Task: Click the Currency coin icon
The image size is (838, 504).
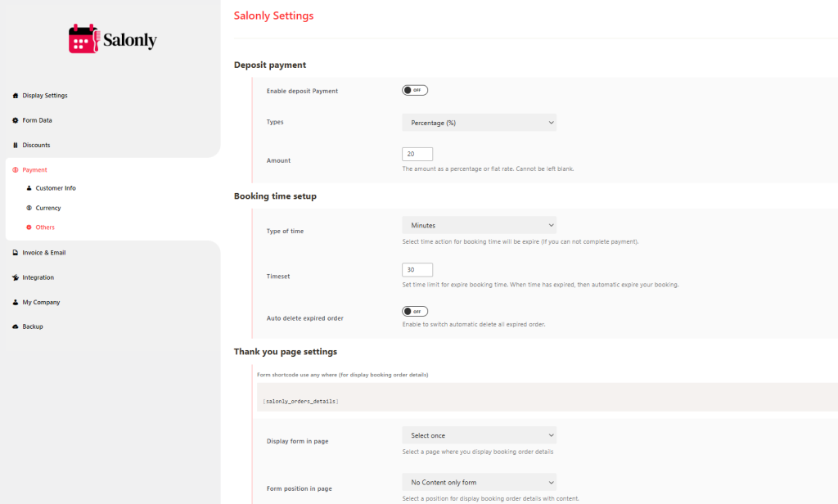Action: coord(29,208)
